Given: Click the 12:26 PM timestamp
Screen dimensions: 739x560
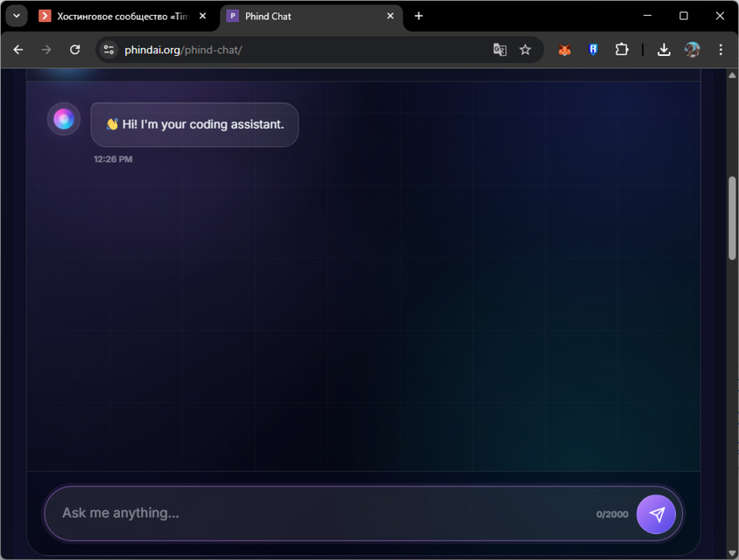Looking at the screenshot, I should pyautogui.click(x=113, y=159).
